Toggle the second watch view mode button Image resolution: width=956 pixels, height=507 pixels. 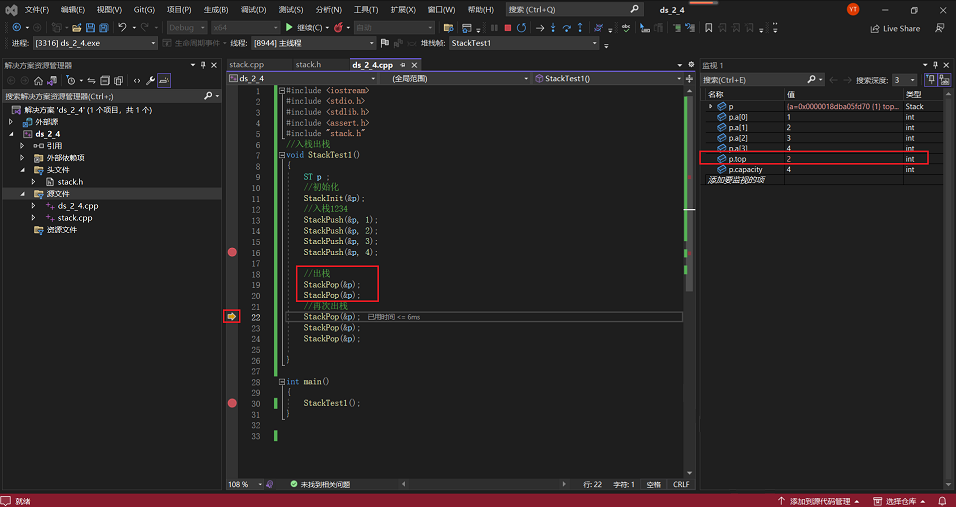(945, 80)
